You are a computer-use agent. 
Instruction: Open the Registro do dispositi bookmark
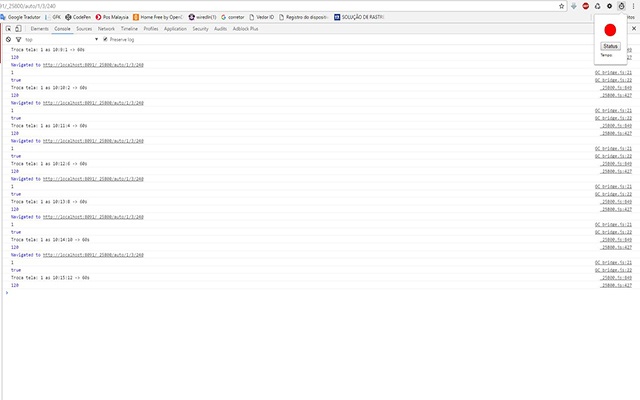303,17
